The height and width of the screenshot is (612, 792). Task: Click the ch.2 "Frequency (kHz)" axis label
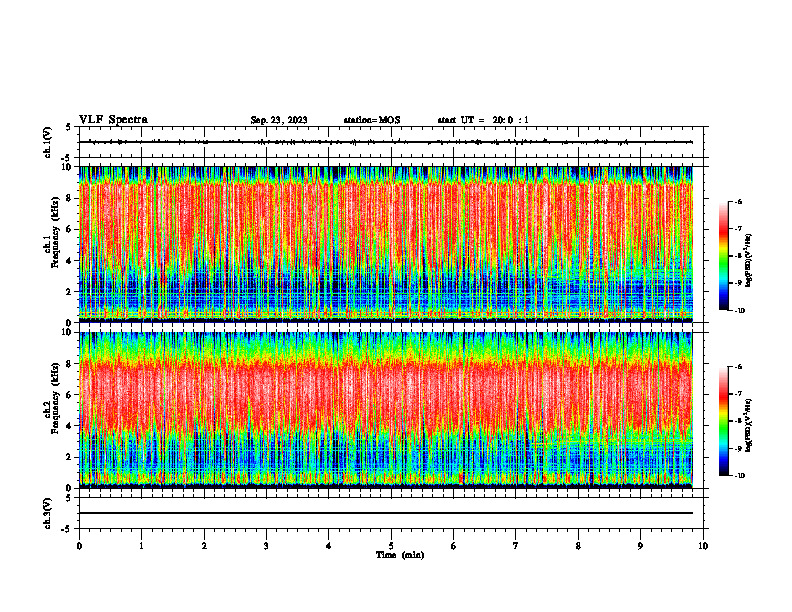pos(56,398)
